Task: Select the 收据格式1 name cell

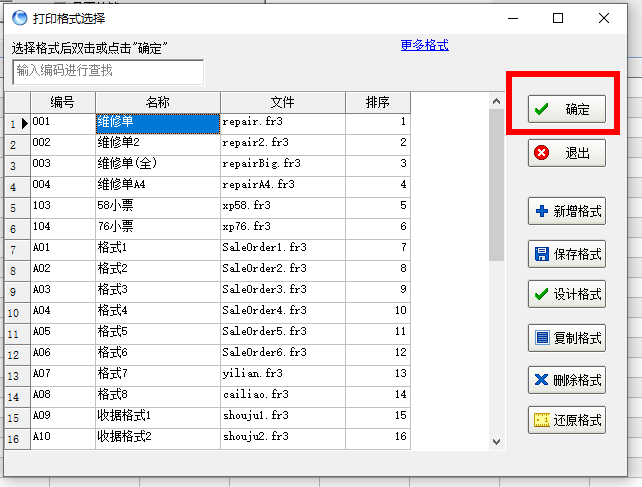Action: click(x=158, y=418)
